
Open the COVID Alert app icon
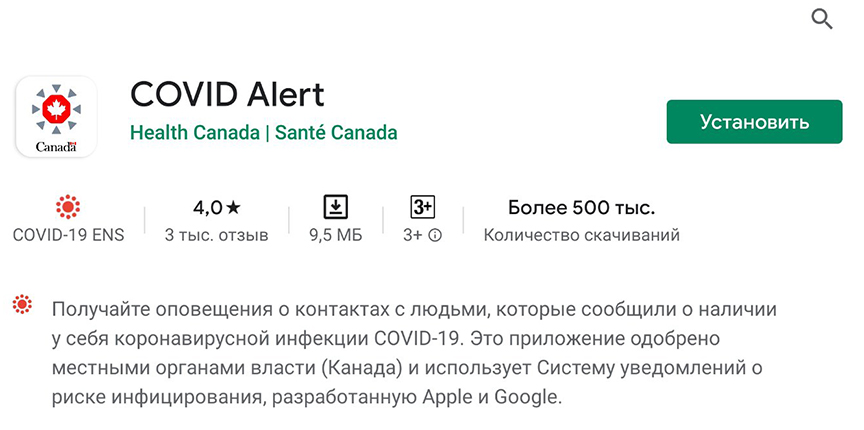point(56,117)
